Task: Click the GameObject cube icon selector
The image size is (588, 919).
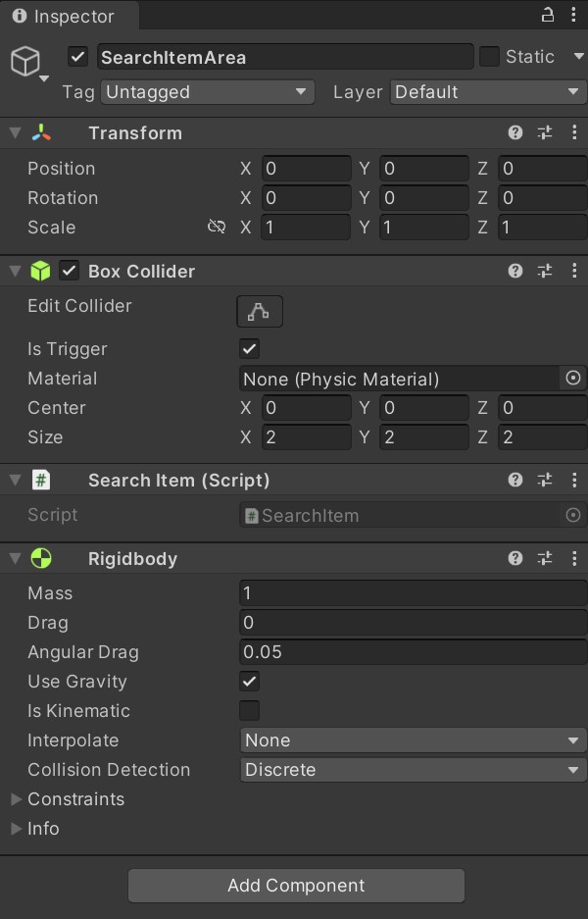Action: coord(26,63)
